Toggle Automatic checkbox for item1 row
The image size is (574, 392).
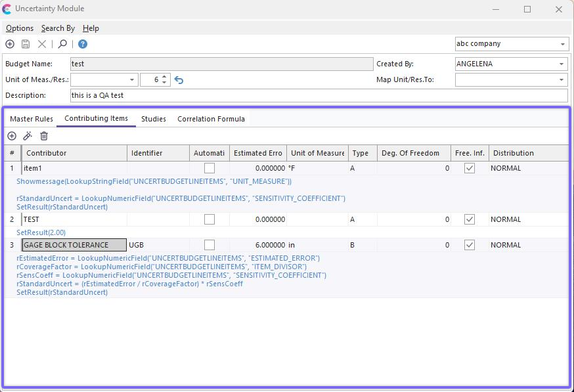tap(210, 168)
